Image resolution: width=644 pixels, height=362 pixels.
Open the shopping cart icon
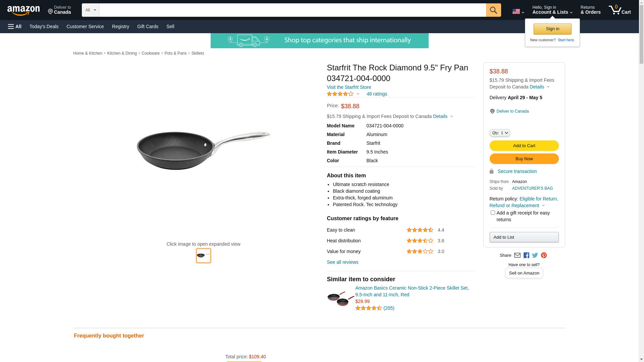click(620, 10)
